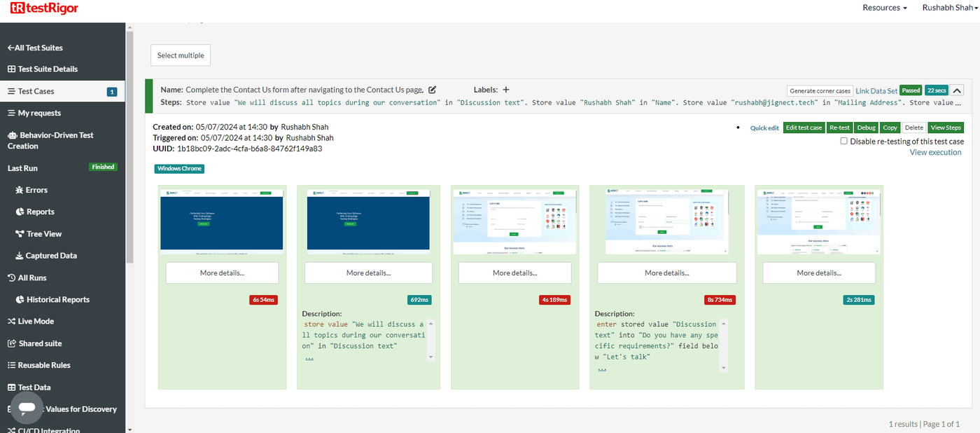
Task: Click the Select multiple button
Action: pyautogui.click(x=181, y=55)
